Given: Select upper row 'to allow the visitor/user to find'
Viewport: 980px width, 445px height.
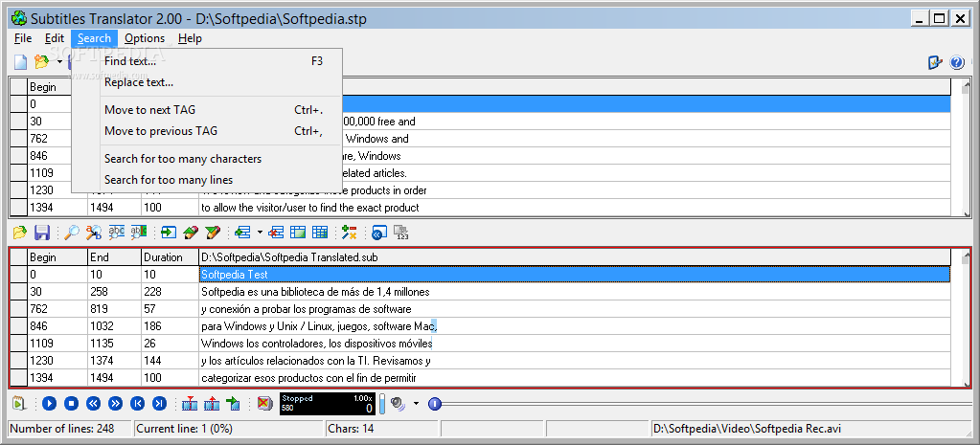Looking at the screenshot, I should tap(575, 208).
